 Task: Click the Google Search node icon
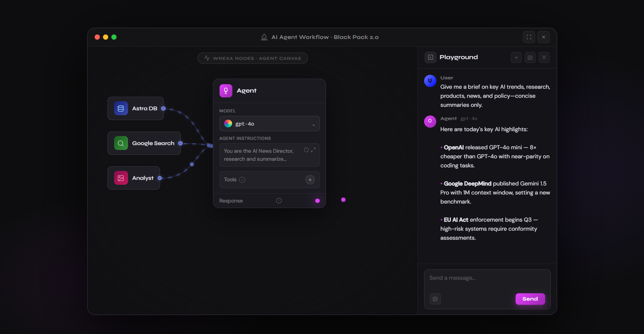(x=120, y=143)
